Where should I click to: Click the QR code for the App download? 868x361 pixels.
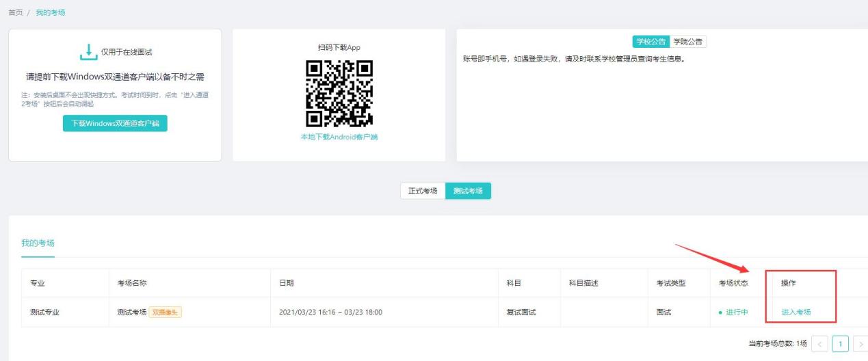[x=339, y=94]
